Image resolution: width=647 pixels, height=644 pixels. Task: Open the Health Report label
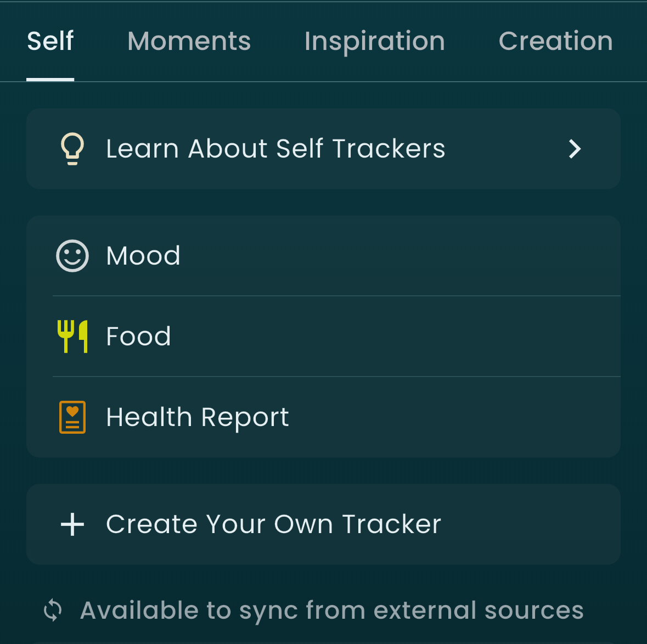(x=197, y=417)
